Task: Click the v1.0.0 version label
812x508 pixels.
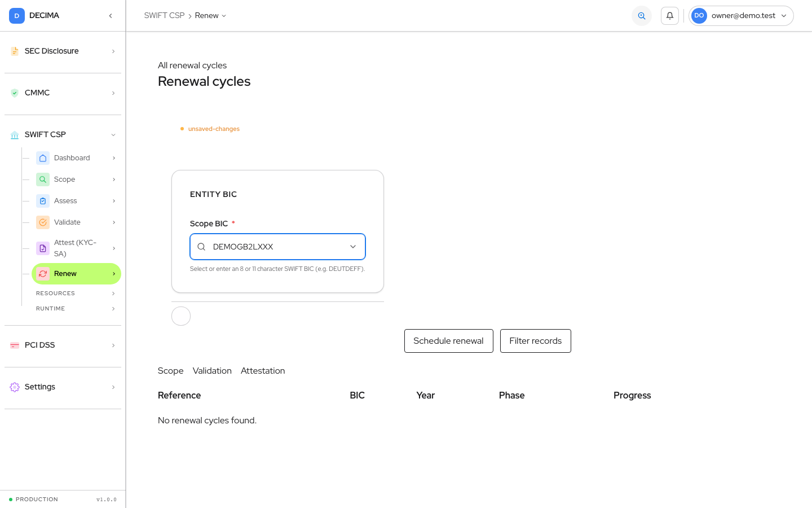Action: (107, 500)
